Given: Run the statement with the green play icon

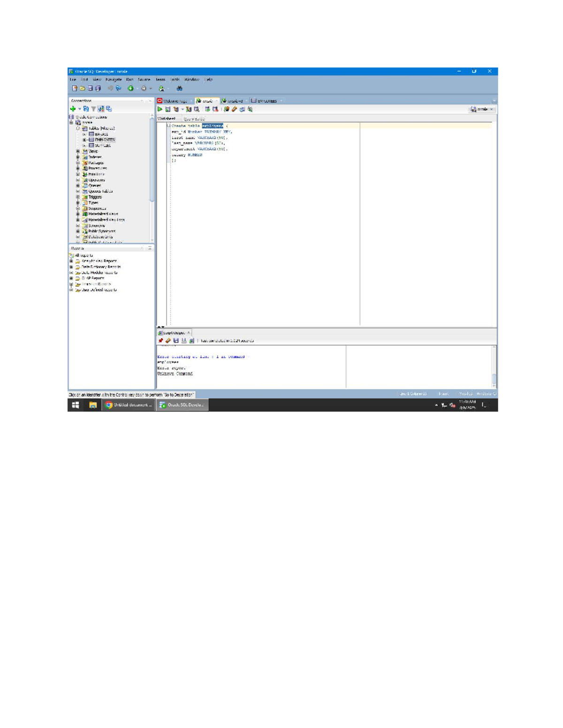Looking at the screenshot, I should click(160, 109).
